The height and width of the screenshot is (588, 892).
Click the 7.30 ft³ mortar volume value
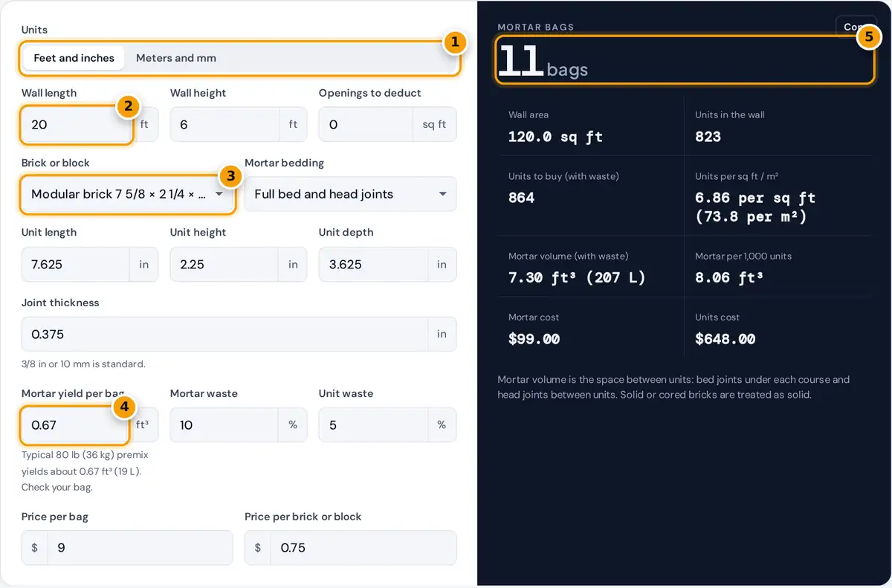coord(577,278)
